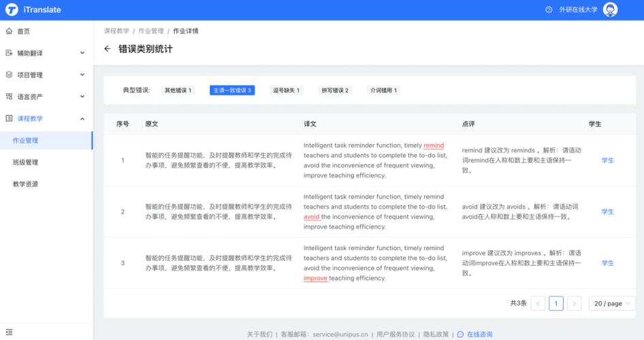The height and width of the screenshot is (340, 644).
Task: Click the 学生 link in row 1
Action: 608,160
